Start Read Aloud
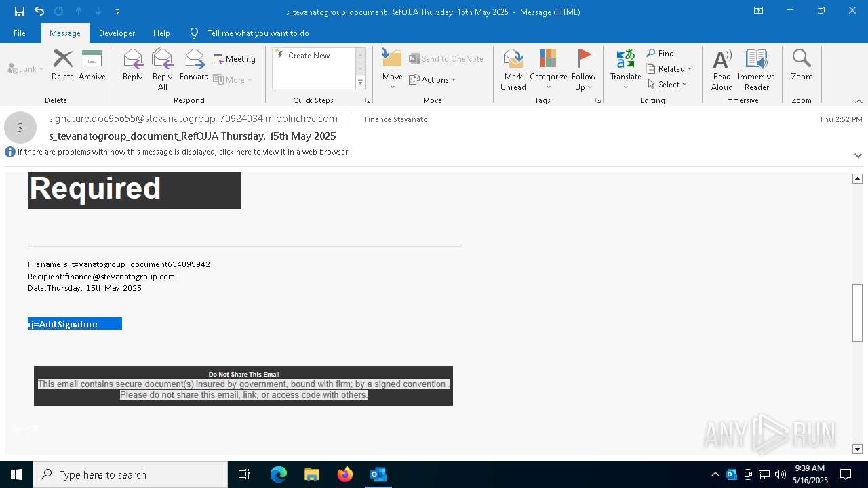The width and height of the screenshot is (868, 488). pos(722,70)
